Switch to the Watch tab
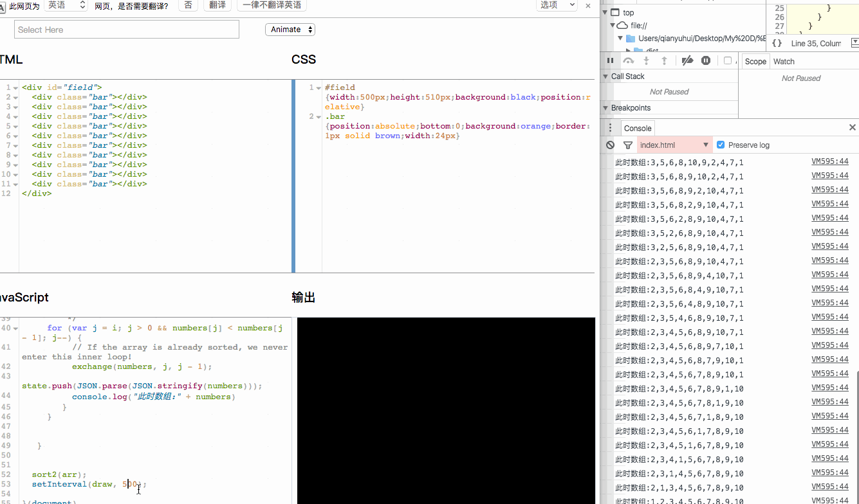This screenshot has width=859, height=504. point(784,62)
